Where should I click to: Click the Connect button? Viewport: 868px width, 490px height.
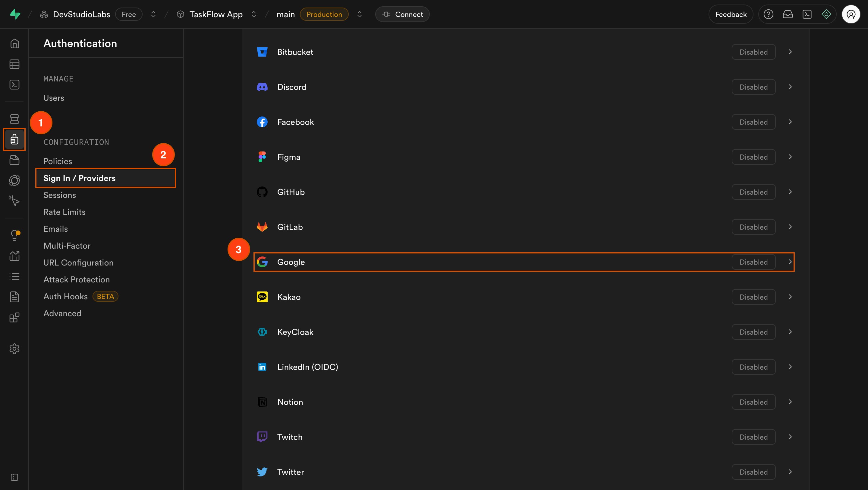point(402,14)
